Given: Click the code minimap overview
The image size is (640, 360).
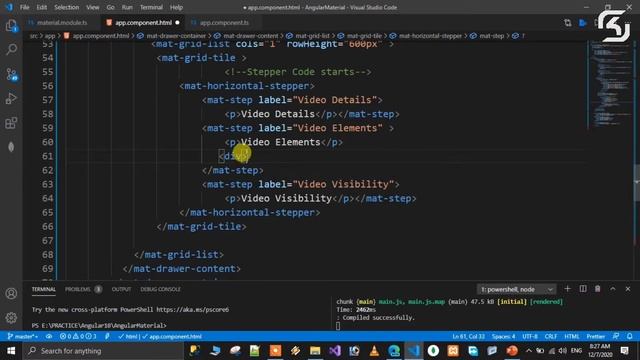Looking at the screenshot, I should [x=610, y=84].
